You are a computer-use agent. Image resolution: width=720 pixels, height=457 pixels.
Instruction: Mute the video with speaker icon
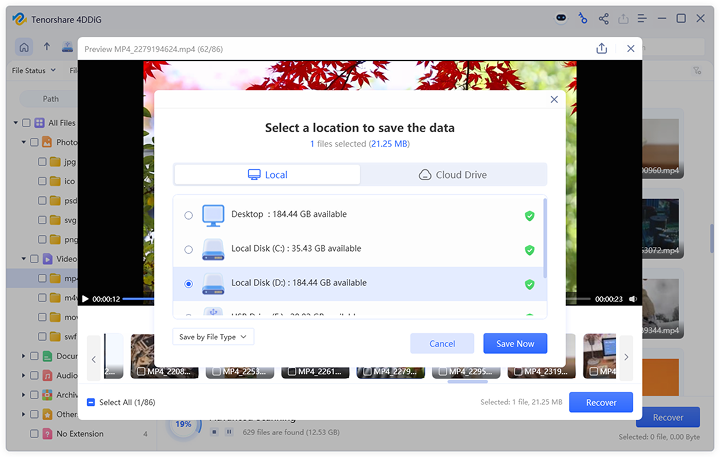[633, 299]
